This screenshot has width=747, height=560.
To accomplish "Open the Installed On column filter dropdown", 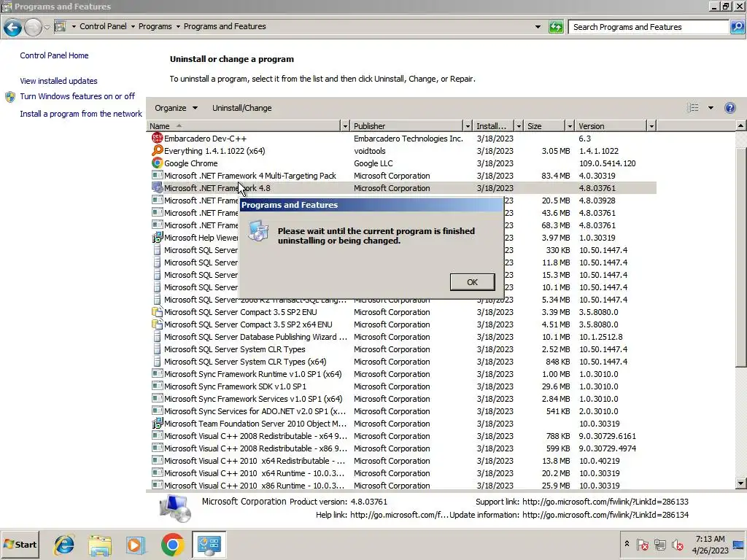I will coord(519,126).
